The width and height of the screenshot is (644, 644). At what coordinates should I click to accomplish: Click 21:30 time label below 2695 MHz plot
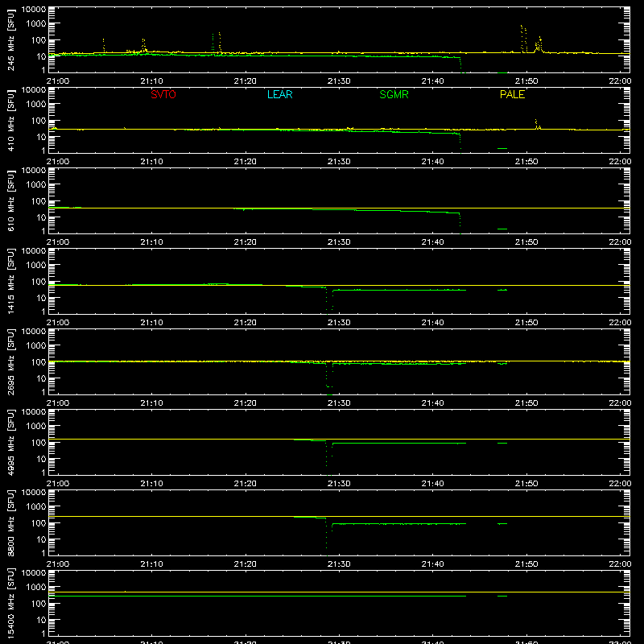coord(339,403)
